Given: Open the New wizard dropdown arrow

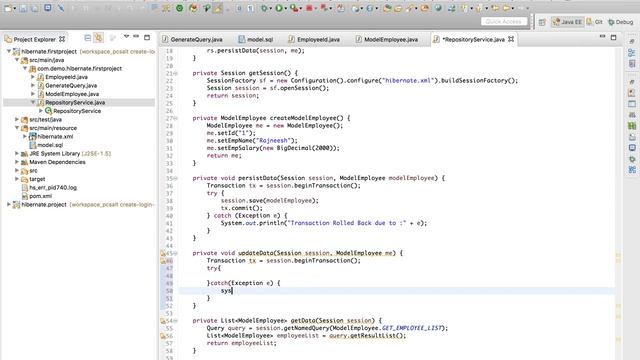Looking at the screenshot, I should 14,8.
